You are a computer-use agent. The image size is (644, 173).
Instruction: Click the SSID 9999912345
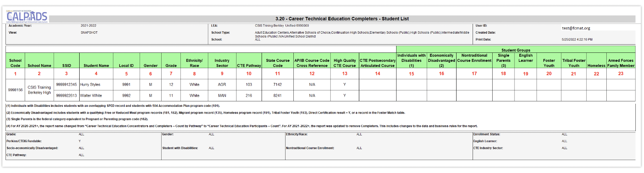(67, 85)
